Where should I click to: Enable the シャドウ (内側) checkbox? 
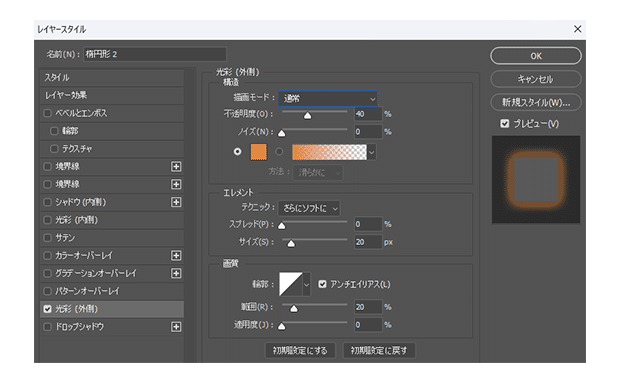pos(47,202)
